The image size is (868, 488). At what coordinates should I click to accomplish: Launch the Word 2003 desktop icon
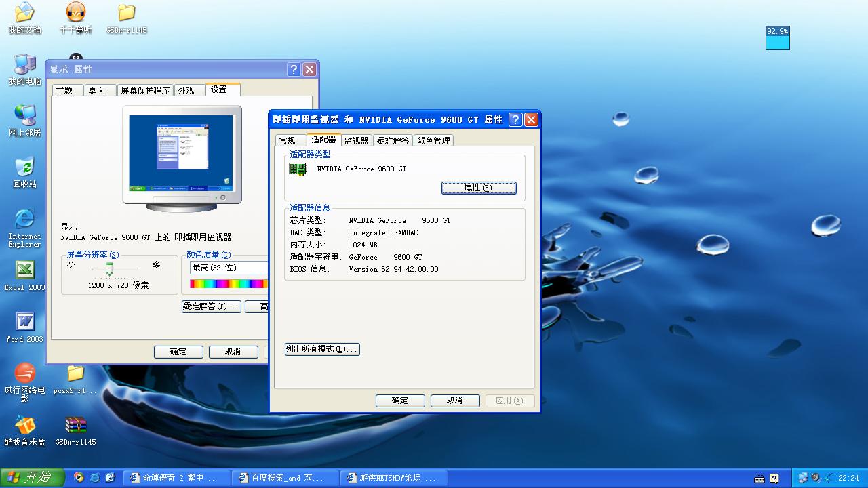(x=24, y=327)
